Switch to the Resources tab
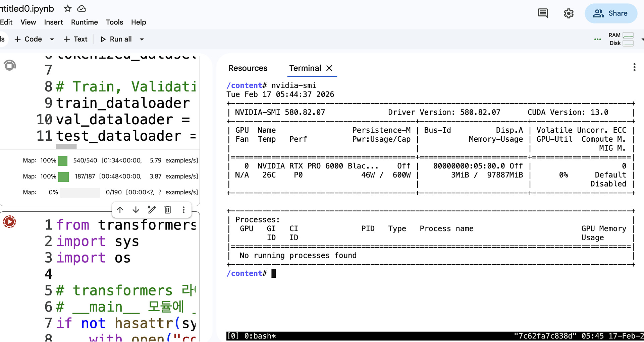The height and width of the screenshot is (342, 644). click(x=248, y=68)
